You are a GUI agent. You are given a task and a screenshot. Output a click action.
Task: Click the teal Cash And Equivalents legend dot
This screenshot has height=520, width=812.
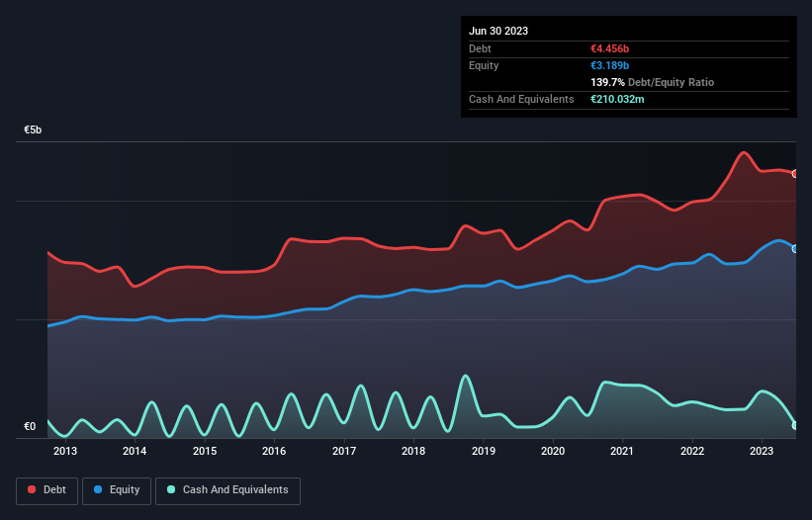(171, 489)
